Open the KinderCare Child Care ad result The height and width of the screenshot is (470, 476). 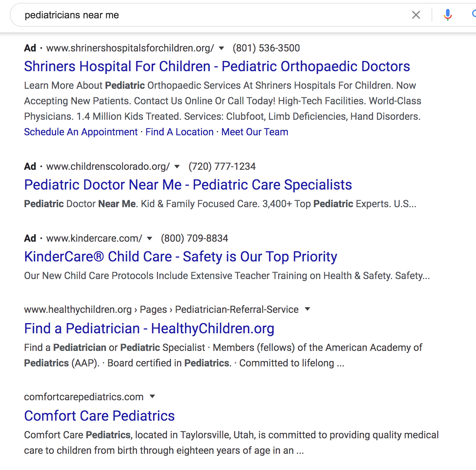[x=180, y=256]
